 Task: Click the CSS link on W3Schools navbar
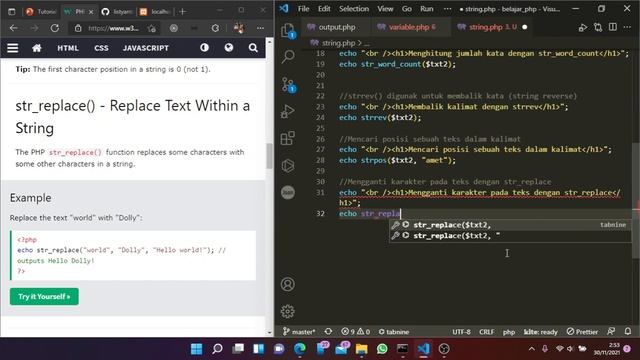[101, 48]
